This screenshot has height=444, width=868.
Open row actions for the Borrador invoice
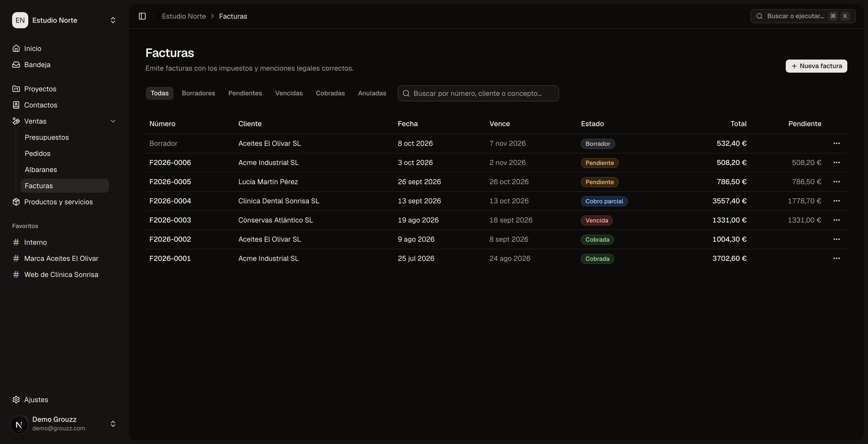[x=836, y=144]
